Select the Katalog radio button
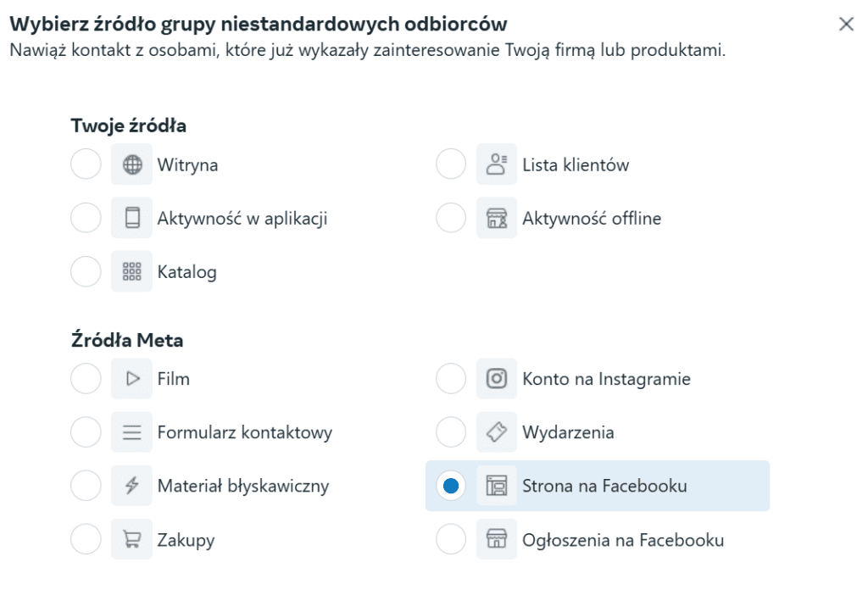This screenshot has width=868, height=590. (x=86, y=271)
